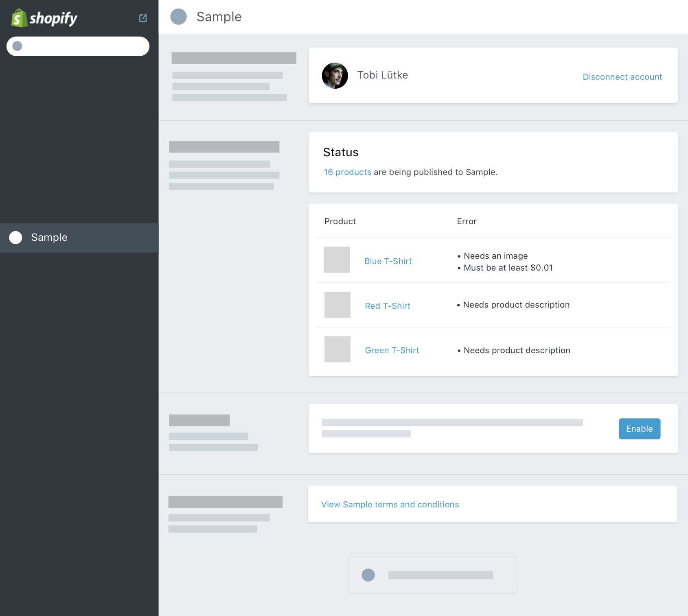Open the 16 products link

(347, 172)
